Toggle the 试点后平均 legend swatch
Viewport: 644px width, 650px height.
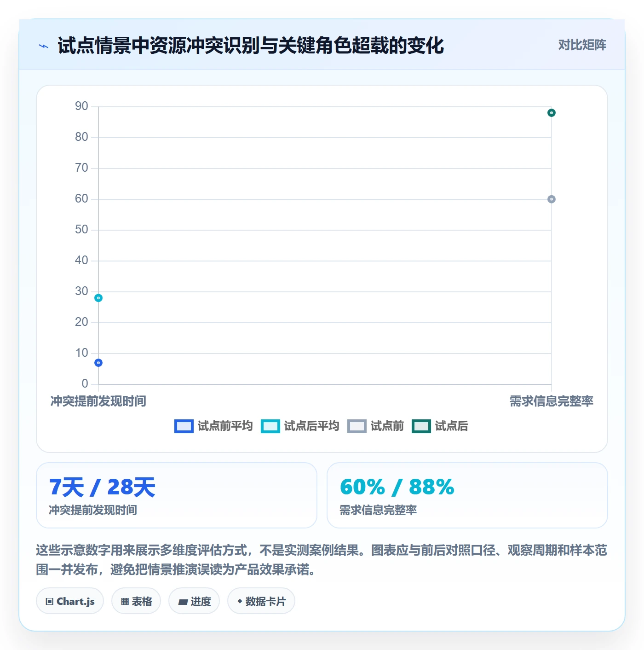[x=270, y=426]
